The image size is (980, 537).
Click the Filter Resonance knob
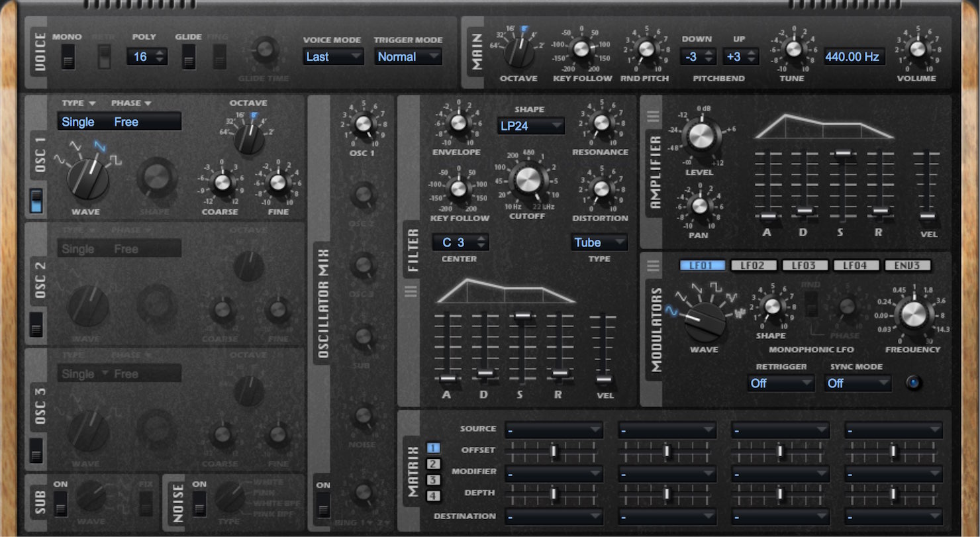click(601, 122)
